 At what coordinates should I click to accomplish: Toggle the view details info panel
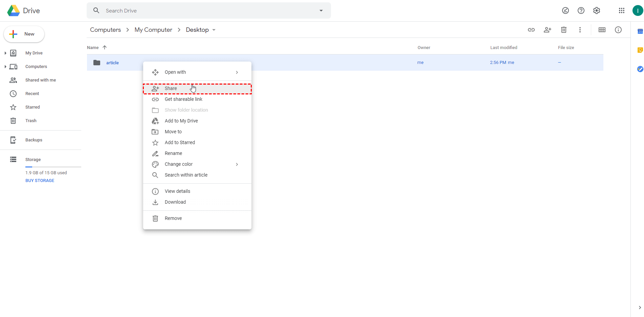point(618,30)
